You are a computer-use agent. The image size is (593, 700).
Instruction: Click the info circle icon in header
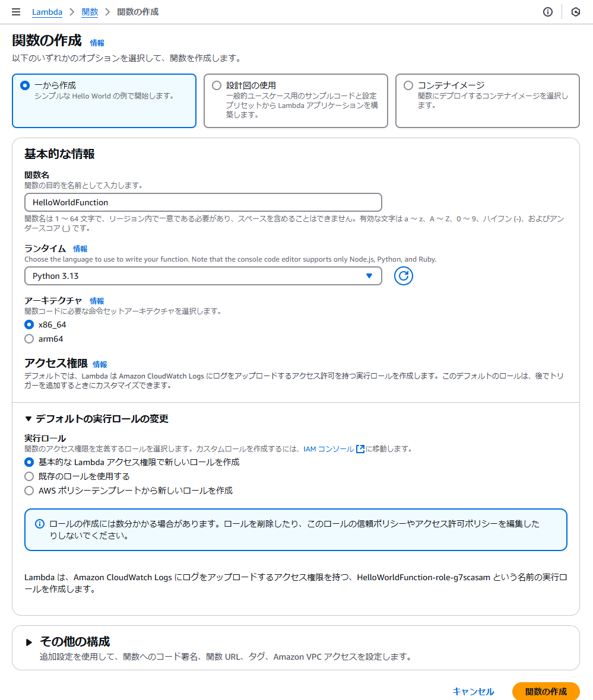click(547, 12)
